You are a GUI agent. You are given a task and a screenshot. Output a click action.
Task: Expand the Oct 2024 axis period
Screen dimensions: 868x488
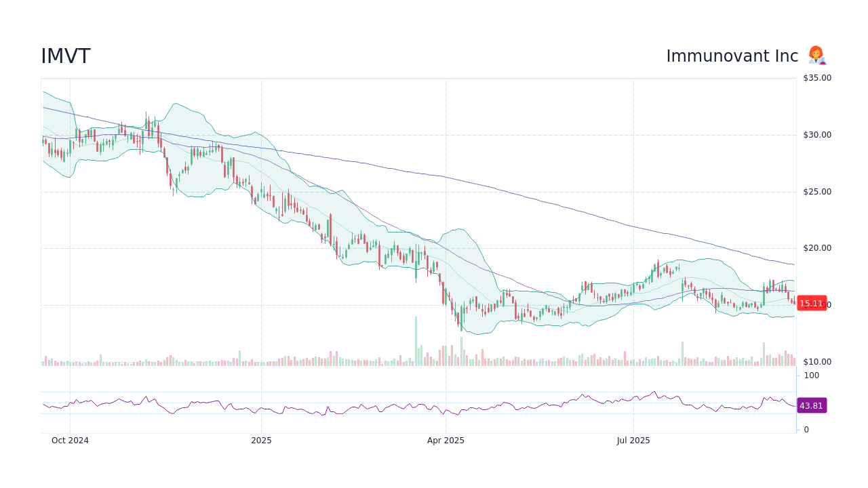coord(71,441)
